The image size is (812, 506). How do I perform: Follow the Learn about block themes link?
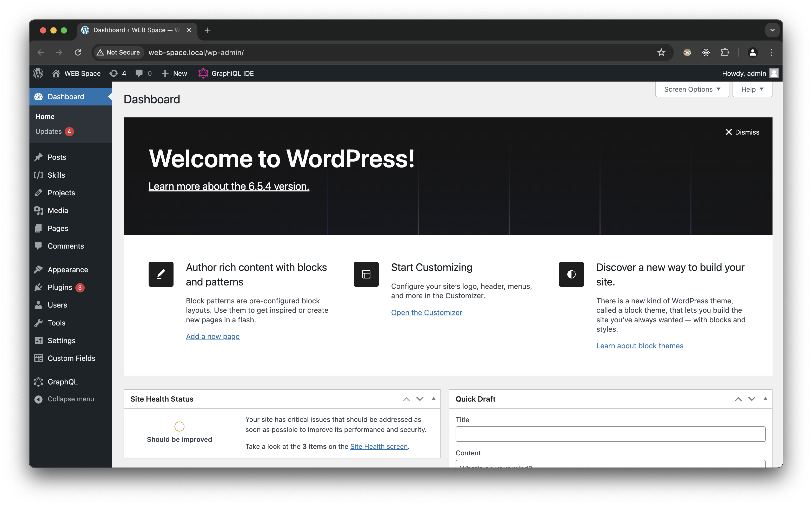640,346
